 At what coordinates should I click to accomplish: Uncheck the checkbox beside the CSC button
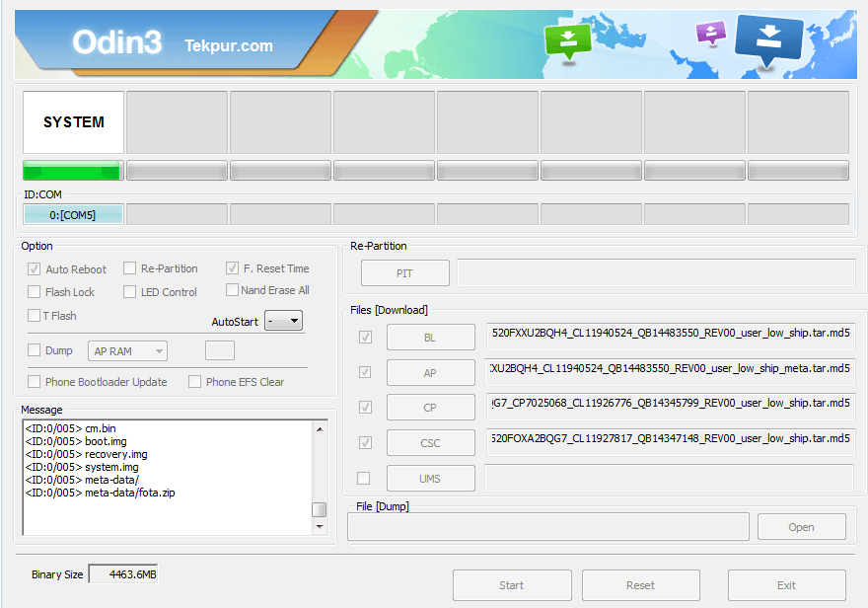[x=365, y=442]
